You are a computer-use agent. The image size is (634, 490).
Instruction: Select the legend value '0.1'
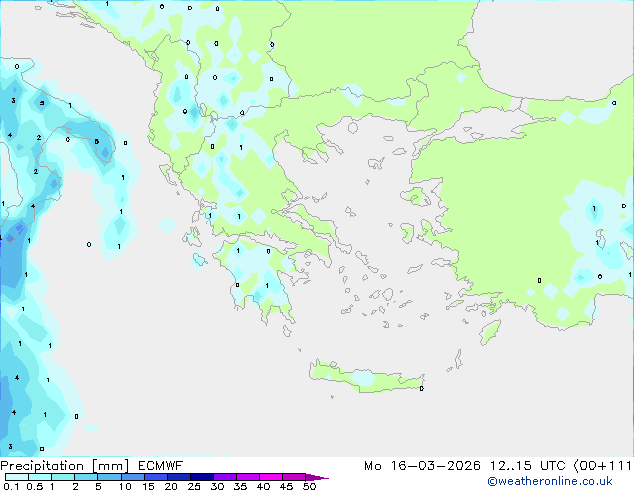pos(11,486)
